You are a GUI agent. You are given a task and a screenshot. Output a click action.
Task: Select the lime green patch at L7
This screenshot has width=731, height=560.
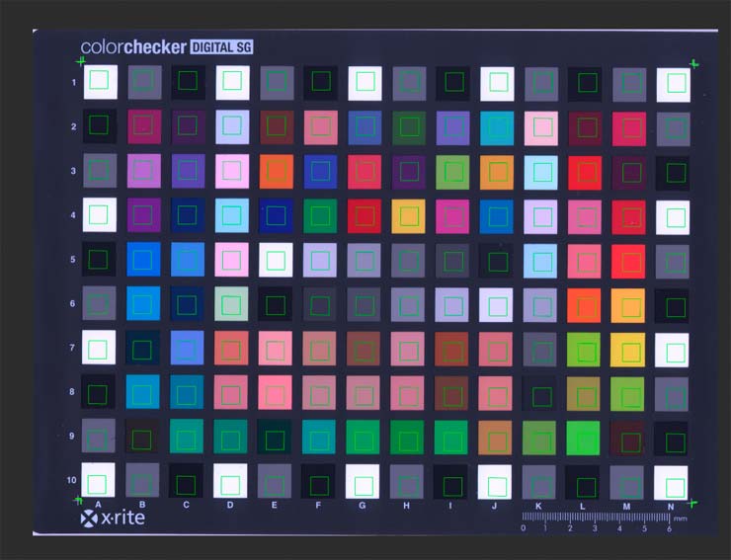[x=584, y=350]
